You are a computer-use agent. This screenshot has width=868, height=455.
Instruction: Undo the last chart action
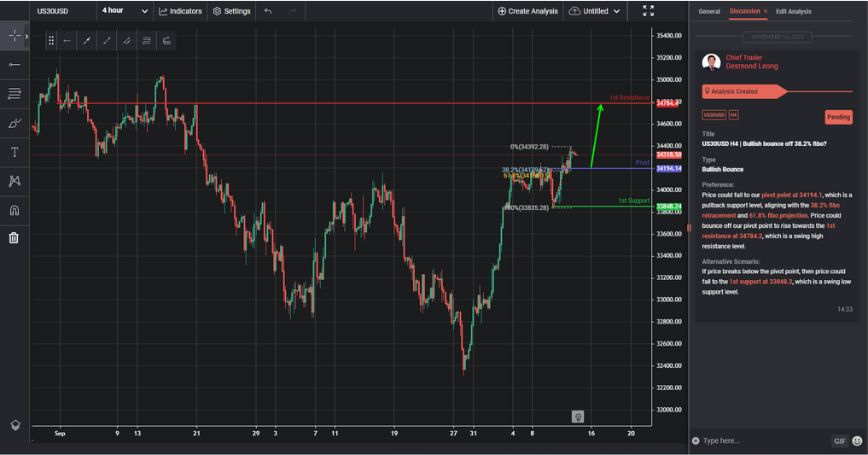[x=268, y=11]
